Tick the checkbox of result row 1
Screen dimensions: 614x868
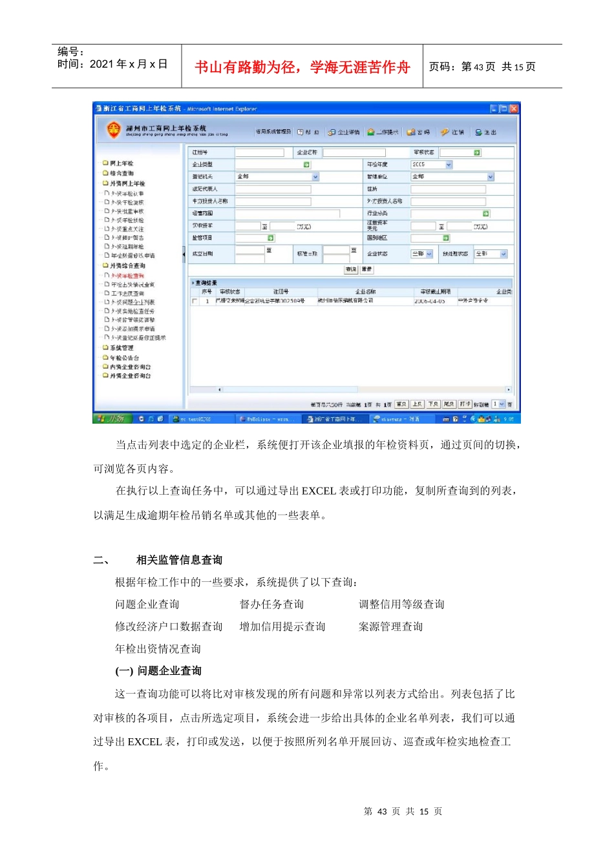[195, 302]
